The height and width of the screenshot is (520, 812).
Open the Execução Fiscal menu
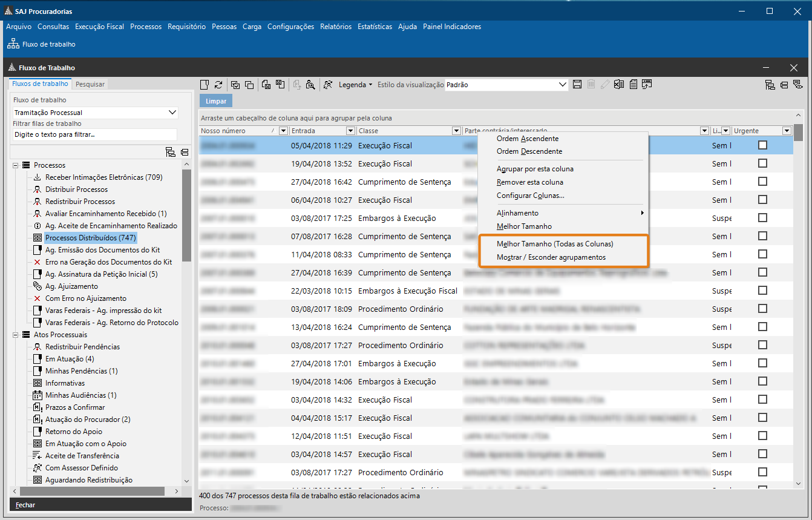tap(99, 27)
